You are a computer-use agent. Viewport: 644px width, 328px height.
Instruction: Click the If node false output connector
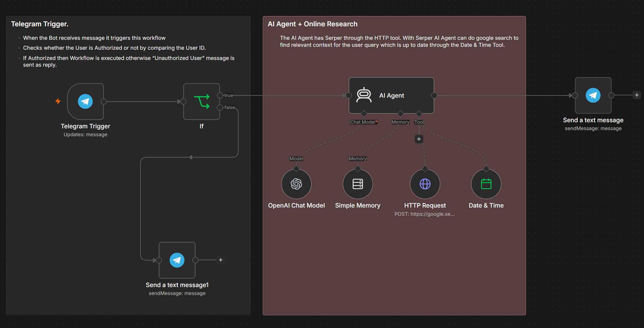tap(220, 108)
